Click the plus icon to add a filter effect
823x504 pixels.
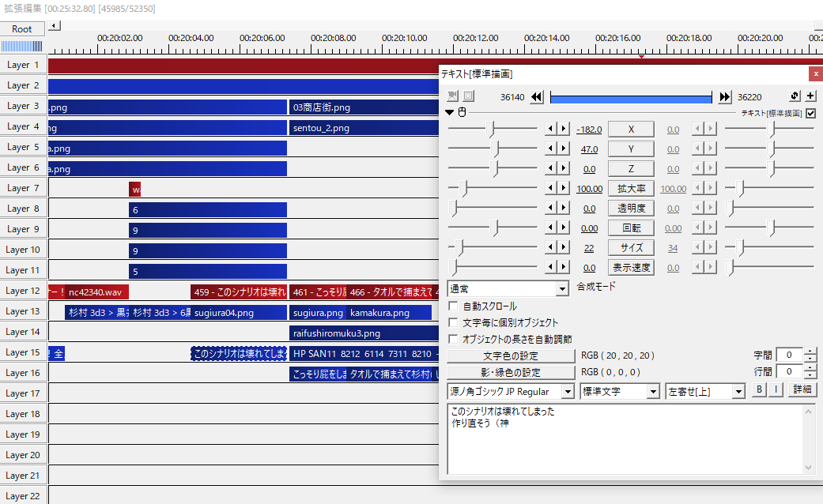point(810,96)
